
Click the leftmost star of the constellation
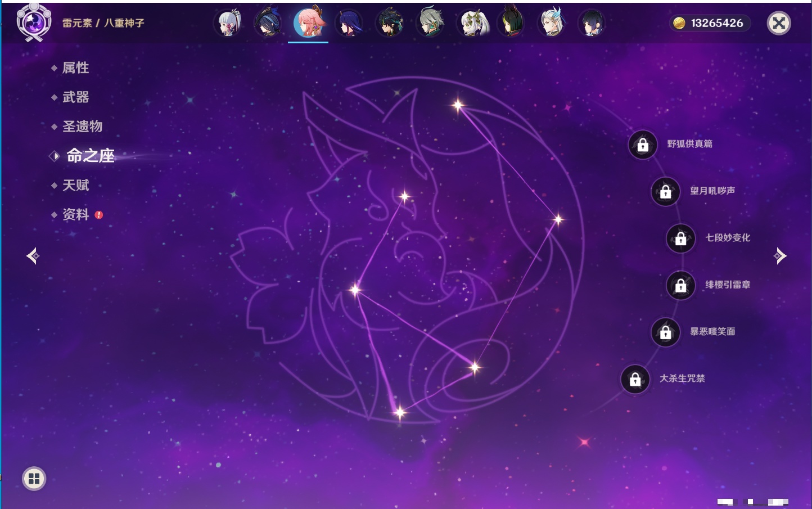coord(355,290)
